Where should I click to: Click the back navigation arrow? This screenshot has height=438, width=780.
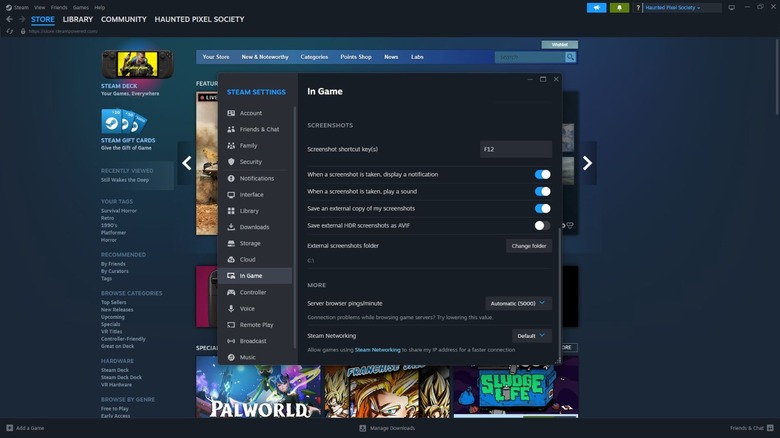tap(9, 19)
